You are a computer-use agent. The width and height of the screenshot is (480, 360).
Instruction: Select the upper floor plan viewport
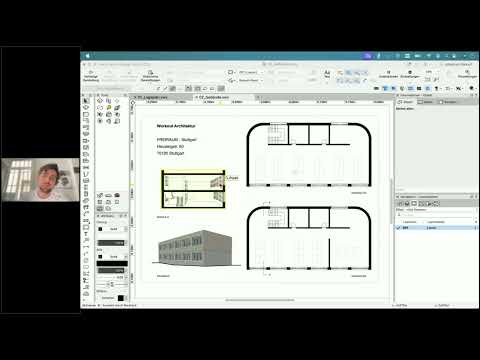pyautogui.click(x=309, y=155)
